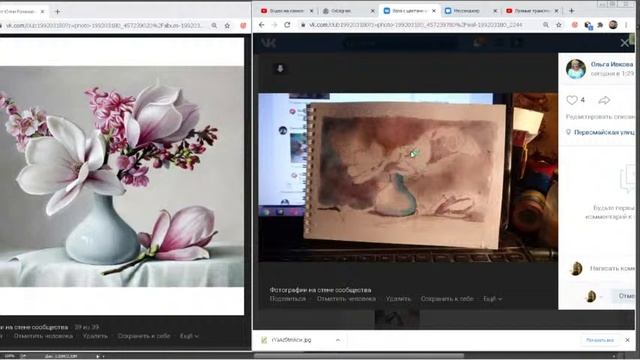Click the next-photo thumbnail below the viewer
The image size is (640, 360).
(x=397, y=319)
